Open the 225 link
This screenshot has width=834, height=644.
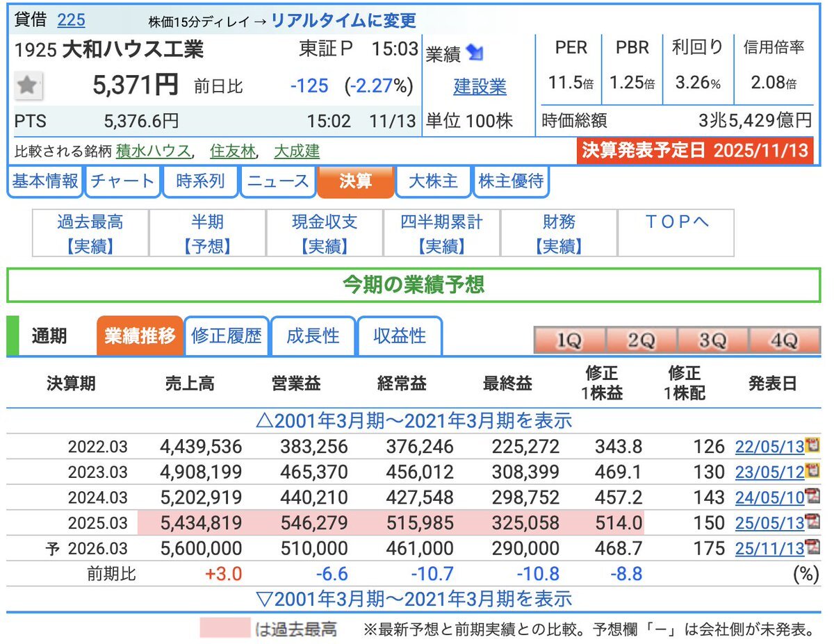[71, 20]
